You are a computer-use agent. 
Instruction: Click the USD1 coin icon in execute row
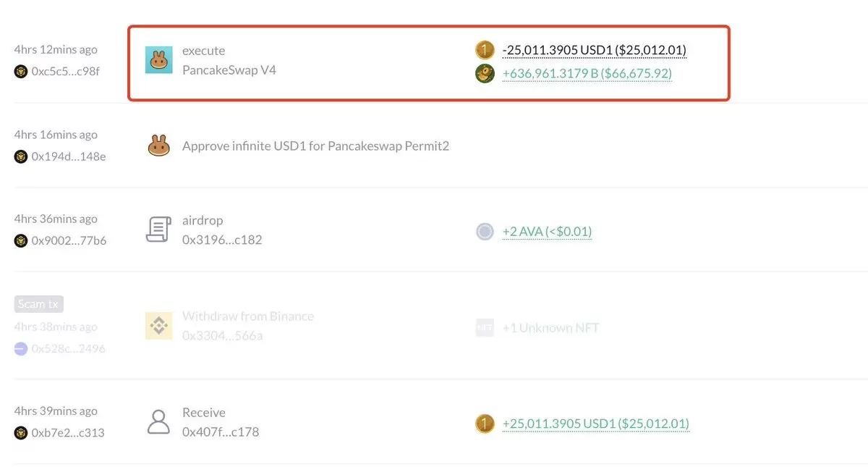[485, 50]
